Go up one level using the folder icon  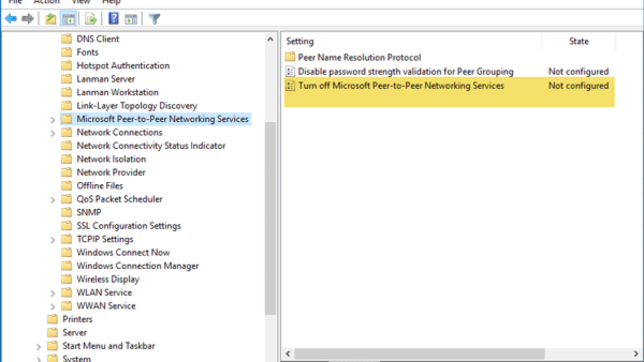50,19
